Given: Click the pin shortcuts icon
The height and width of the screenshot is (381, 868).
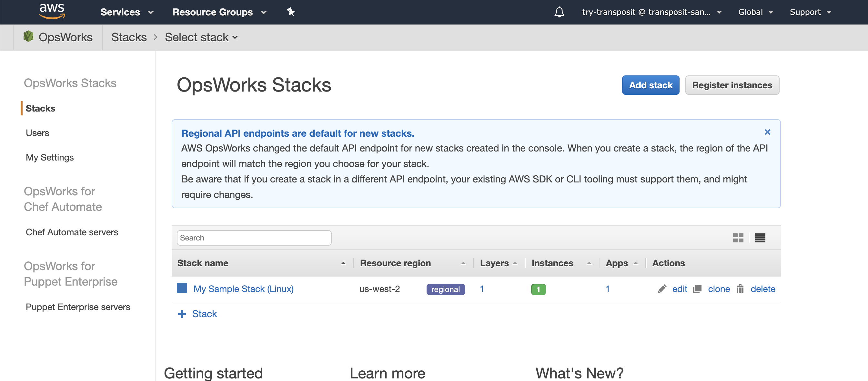Looking at the screenshot, I should click(290, 12).
